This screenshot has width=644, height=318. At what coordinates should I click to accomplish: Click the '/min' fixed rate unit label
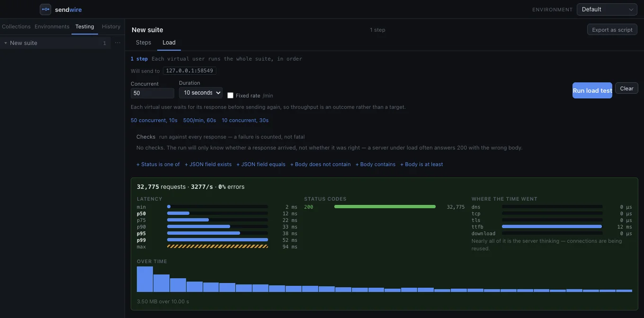pyautogui.click(x=268, y=96)
